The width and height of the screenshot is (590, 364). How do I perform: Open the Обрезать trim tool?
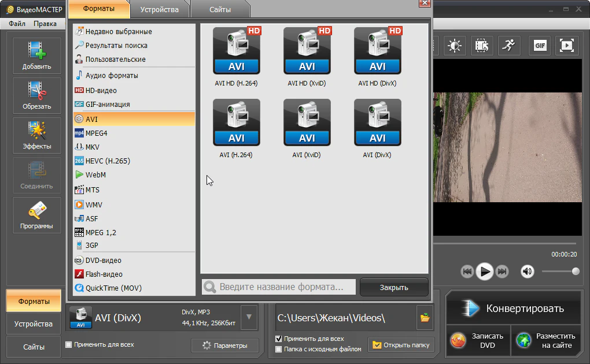36,95
